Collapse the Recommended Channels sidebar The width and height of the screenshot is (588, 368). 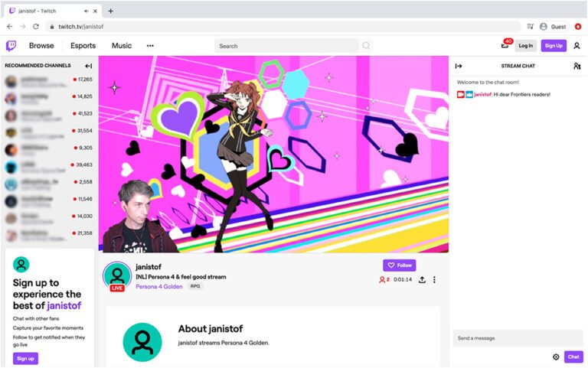(x=89, y=66)
